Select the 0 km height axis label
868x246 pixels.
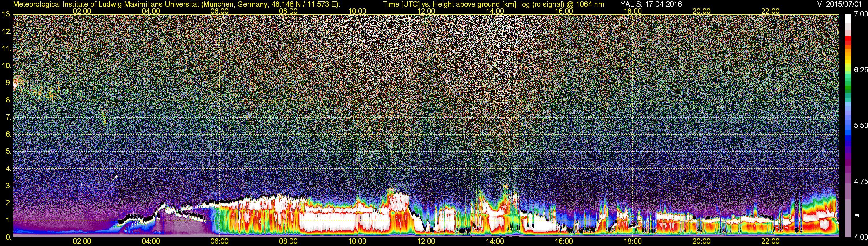(x=8, y=237)
